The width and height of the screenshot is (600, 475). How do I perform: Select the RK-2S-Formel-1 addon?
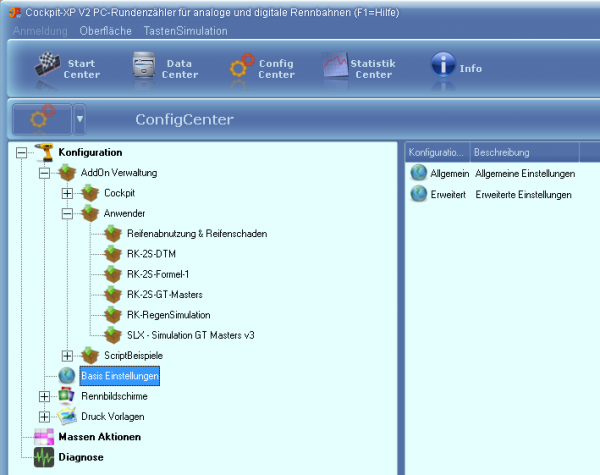click(158, 274)
